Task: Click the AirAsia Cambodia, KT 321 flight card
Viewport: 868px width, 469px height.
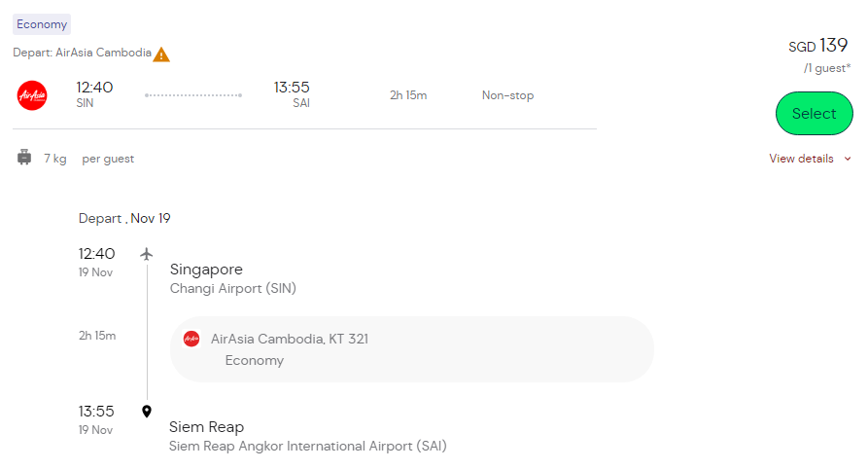Action: click(411, 349)
